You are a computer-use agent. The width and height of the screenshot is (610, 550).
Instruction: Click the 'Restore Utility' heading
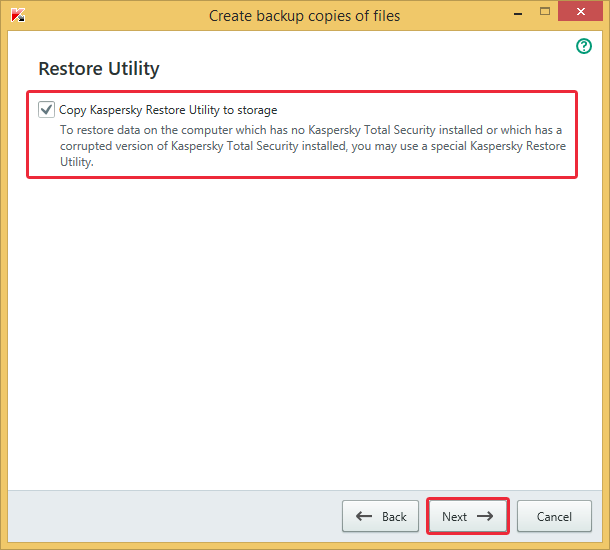pos(99,69)
